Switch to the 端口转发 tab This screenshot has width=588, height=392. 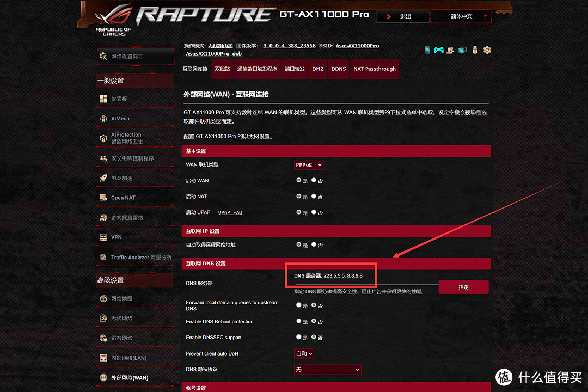(x=295, y=69)
